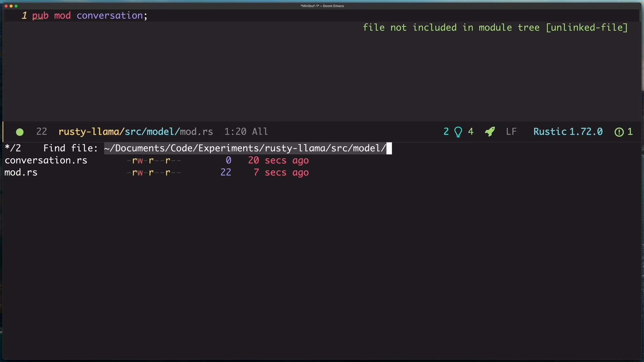
Task: Click the circled exclamation flycheck warning icon
Action: point(619,132)
